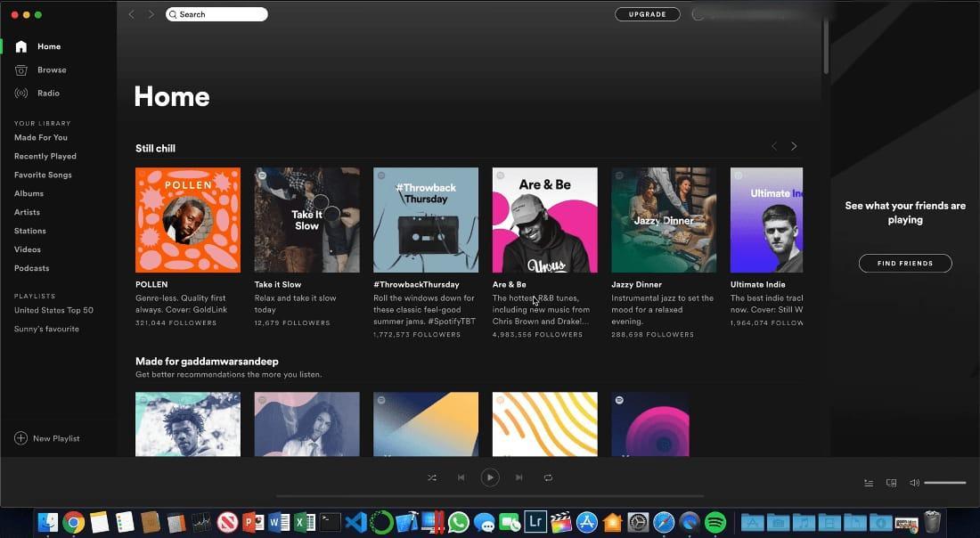
Task: Go back with the navigation arrow
Action: click(132, 13)
